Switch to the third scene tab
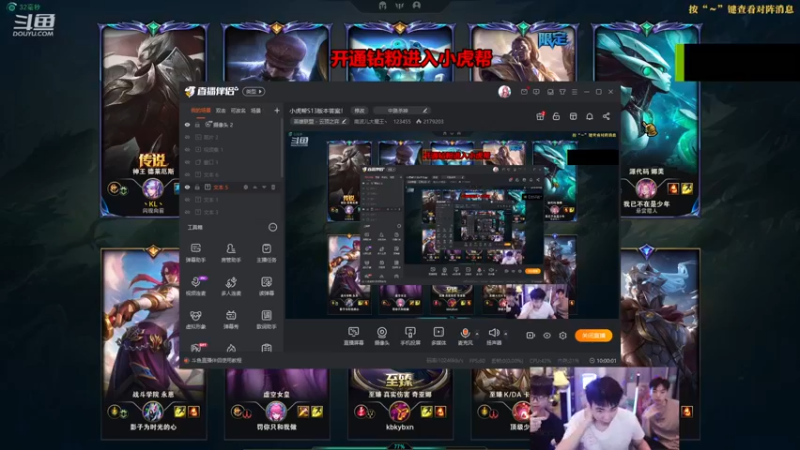The image size is (800, 450). [x=238, y=110]
